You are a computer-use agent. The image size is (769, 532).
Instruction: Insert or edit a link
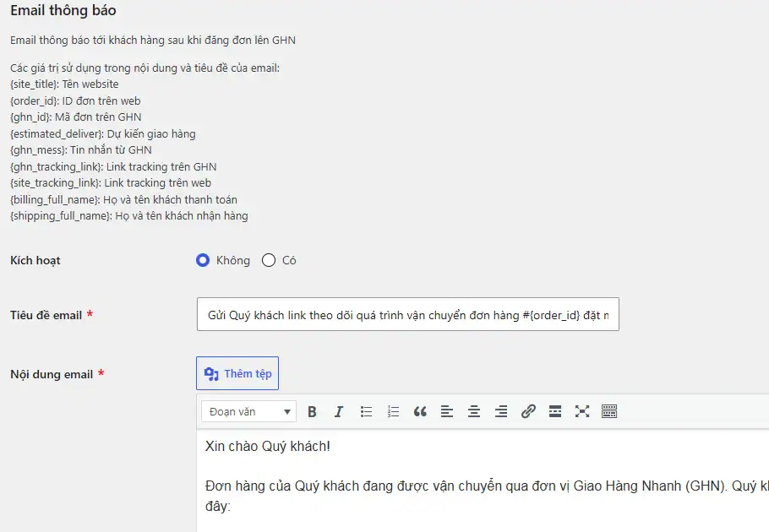point(527,411)
